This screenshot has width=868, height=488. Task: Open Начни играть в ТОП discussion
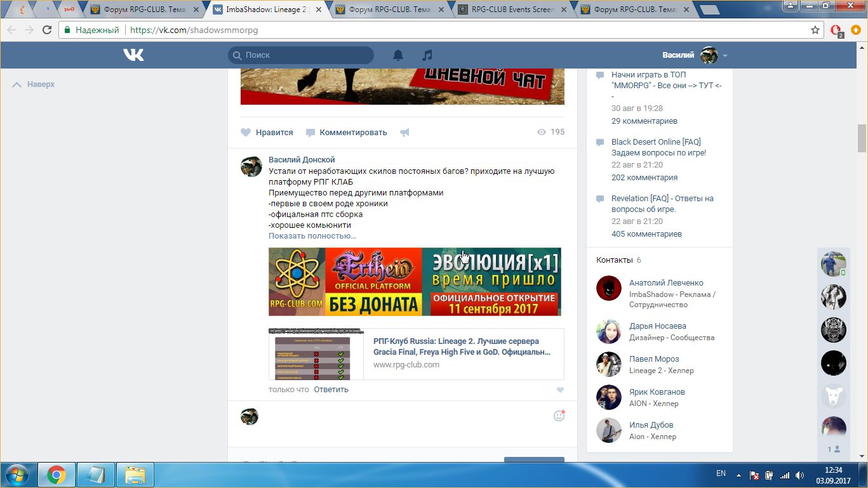pos(667,86)
